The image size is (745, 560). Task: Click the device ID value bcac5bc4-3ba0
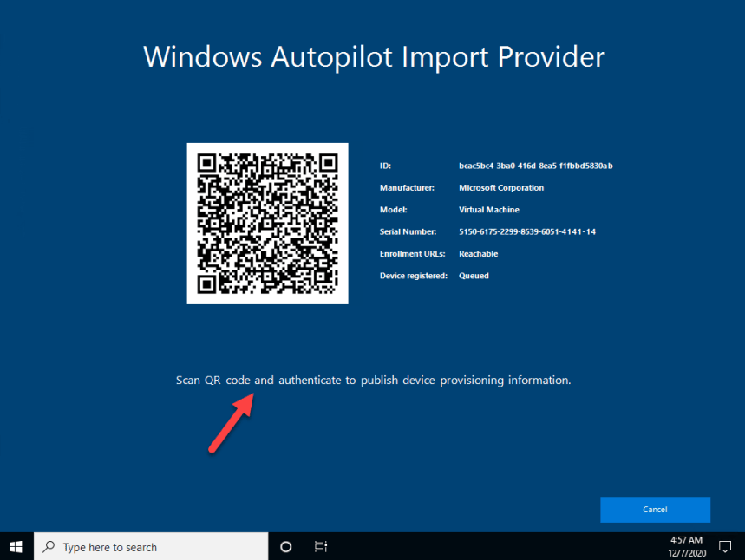click(535, 166)
